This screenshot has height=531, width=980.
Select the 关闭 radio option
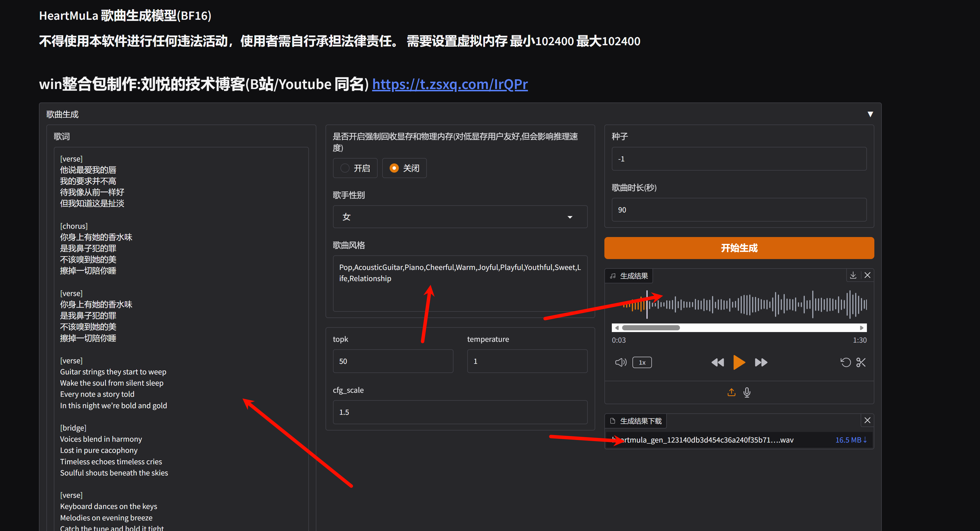pos(394,168)
